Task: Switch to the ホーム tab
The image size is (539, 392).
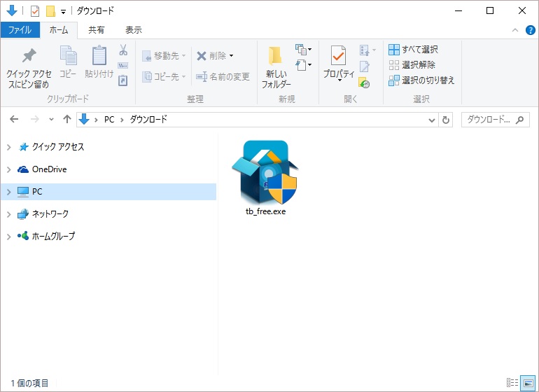Action: pyautogui.click(x=59, y=30)
